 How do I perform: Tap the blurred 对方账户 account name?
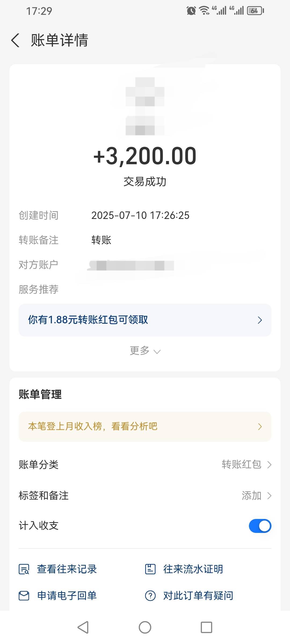coord(131,265)
